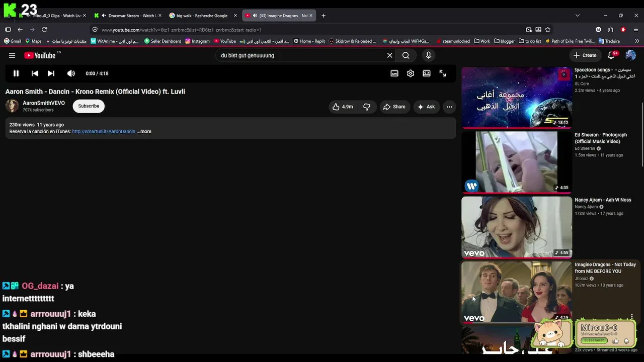Open the AaronSmithVEVO channel name link
The image size is (644, 362).
pyautogui.click(x=44, y=103)
